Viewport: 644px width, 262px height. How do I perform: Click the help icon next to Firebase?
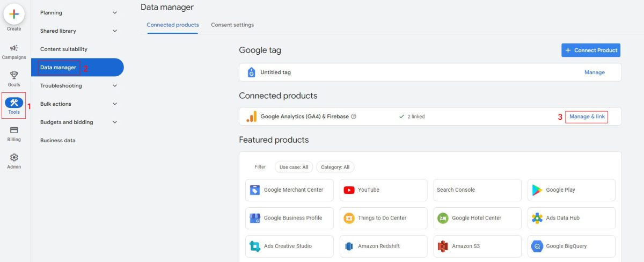(x=354, y=117)
